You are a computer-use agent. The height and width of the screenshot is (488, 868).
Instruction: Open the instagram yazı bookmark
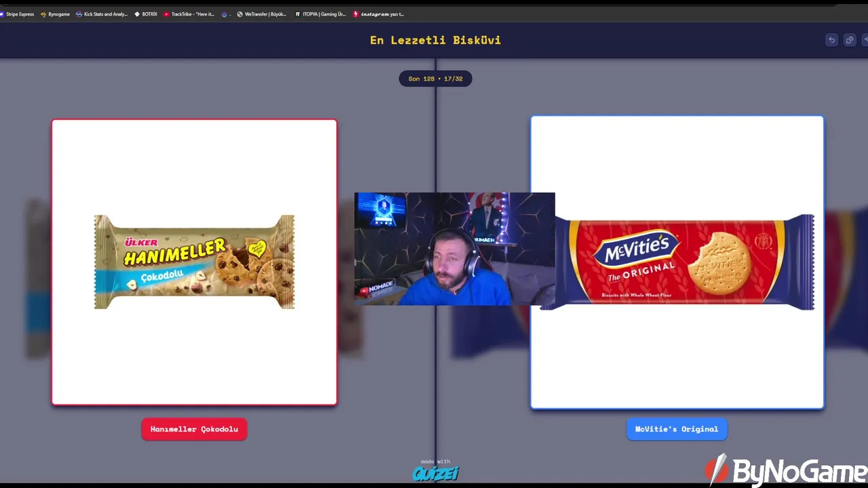coord(378,14)
